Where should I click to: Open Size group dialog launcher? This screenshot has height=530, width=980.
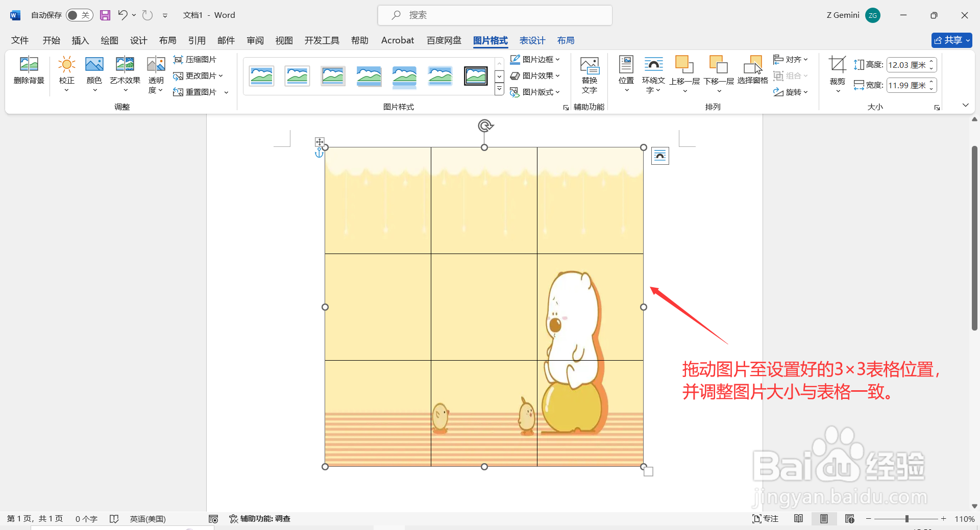pos(937,108)
